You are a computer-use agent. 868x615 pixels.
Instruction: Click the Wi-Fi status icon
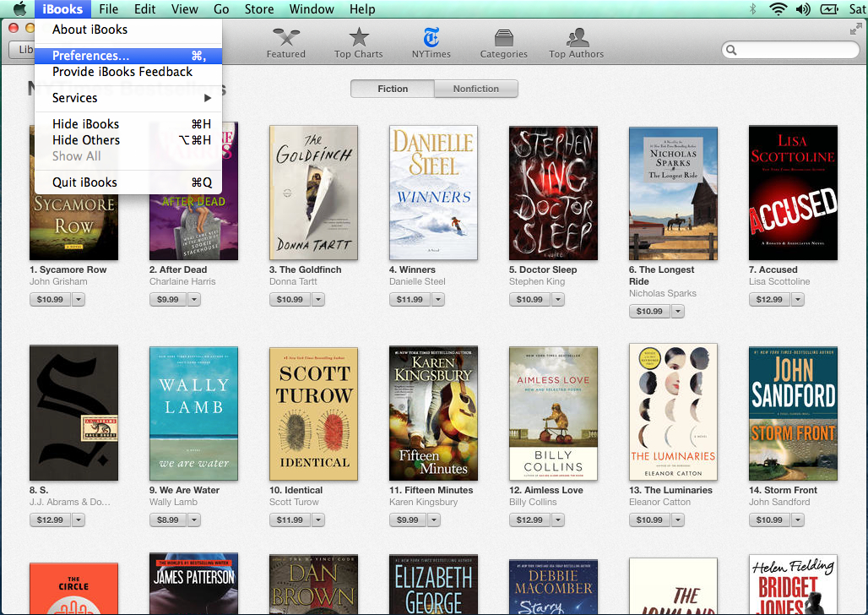coord(778,8)
